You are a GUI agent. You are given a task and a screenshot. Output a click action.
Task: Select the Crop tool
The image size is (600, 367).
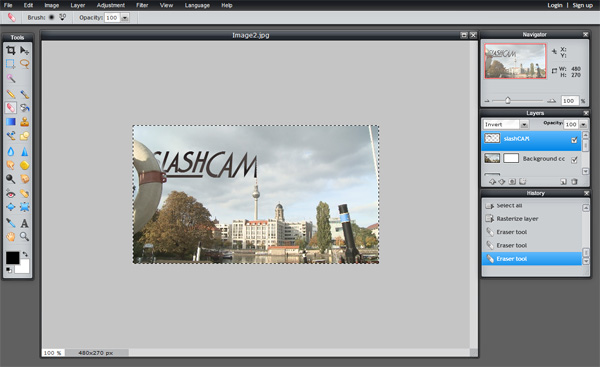tap(11, 50)
